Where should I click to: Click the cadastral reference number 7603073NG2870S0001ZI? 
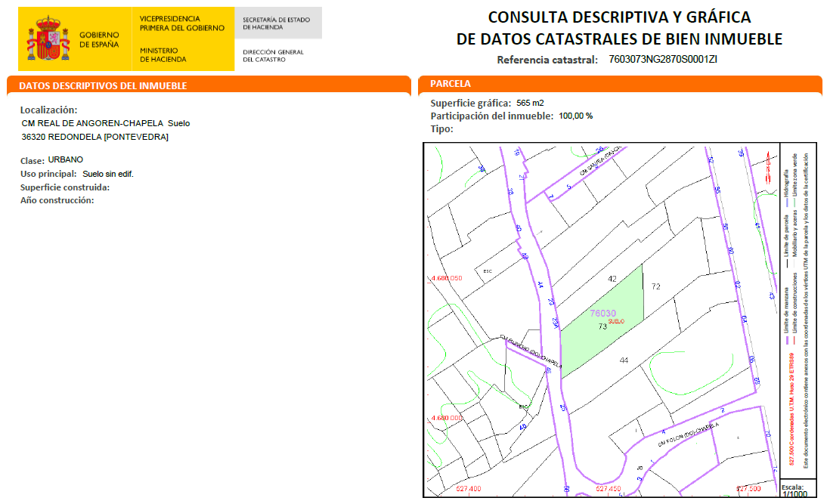(x=662, y=60)
